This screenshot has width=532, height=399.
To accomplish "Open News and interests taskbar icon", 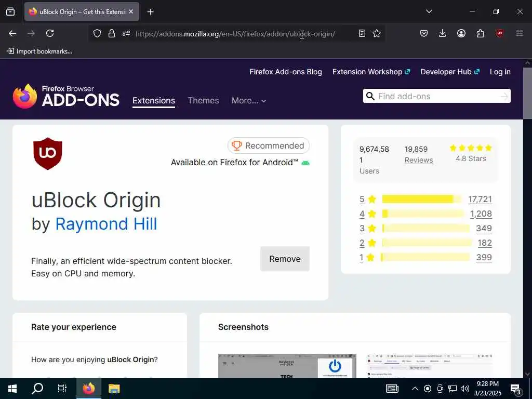I will pos(392,389).
